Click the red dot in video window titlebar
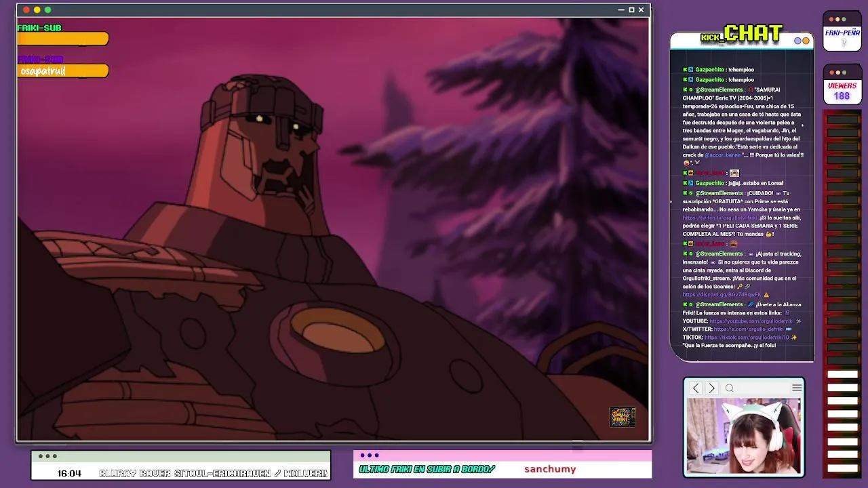This screenshot has width=868, height=488. tap(26, 9)
